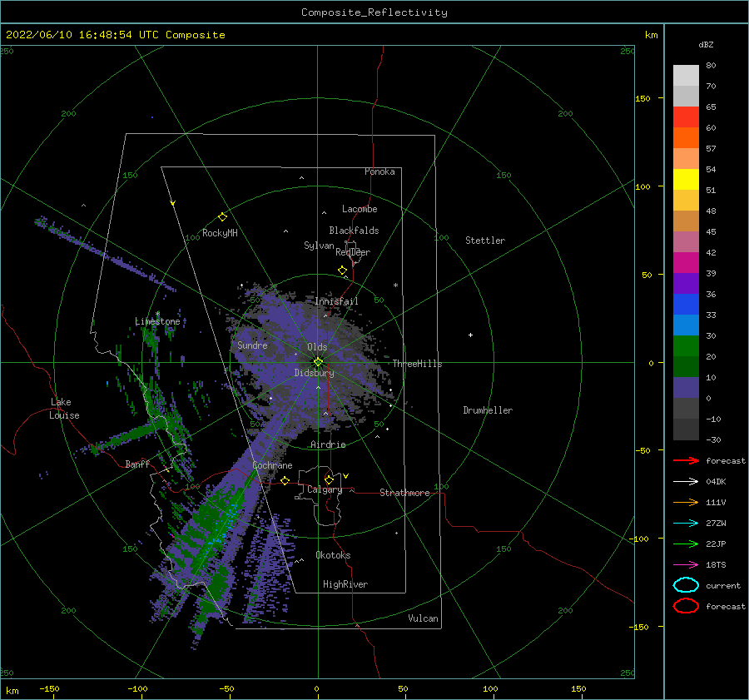Click the Strathmore label
749x700 pixels.
404,493
